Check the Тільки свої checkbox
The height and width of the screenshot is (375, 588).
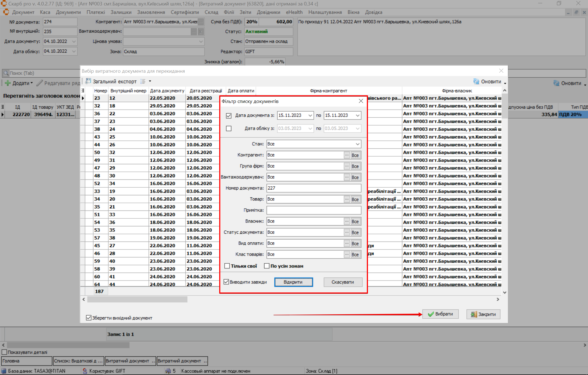pos(227,266)
